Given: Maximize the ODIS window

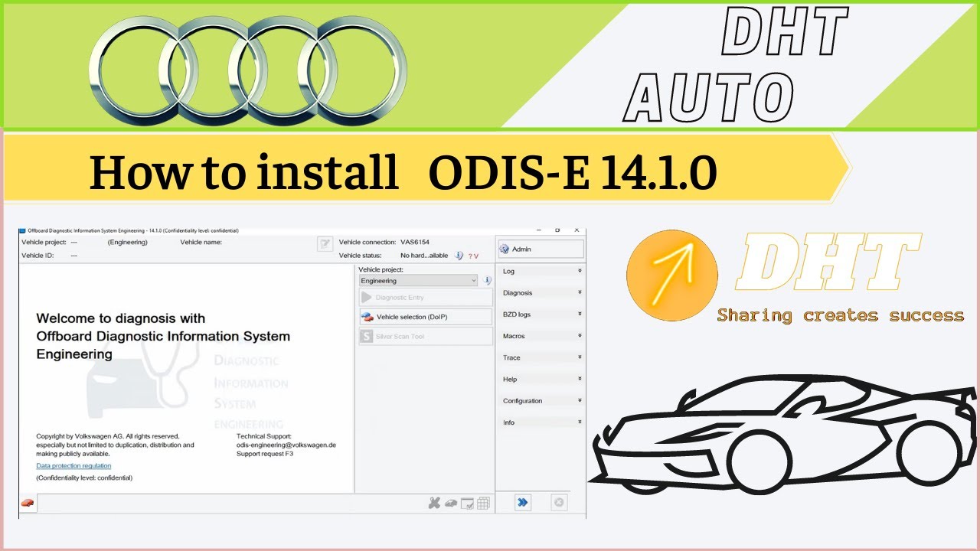Looking at the screenshot, I should coord(557,230).
